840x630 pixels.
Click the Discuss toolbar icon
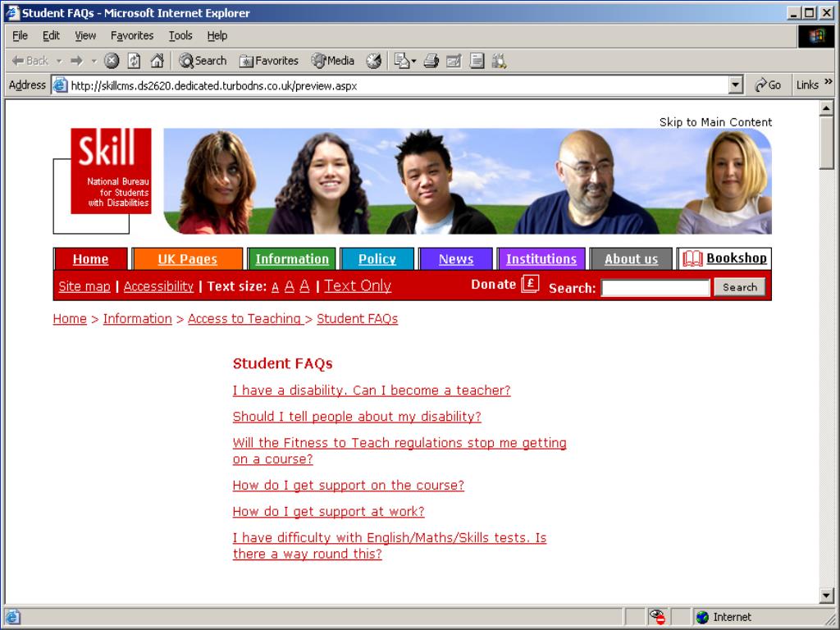click(x=477, y=61)
